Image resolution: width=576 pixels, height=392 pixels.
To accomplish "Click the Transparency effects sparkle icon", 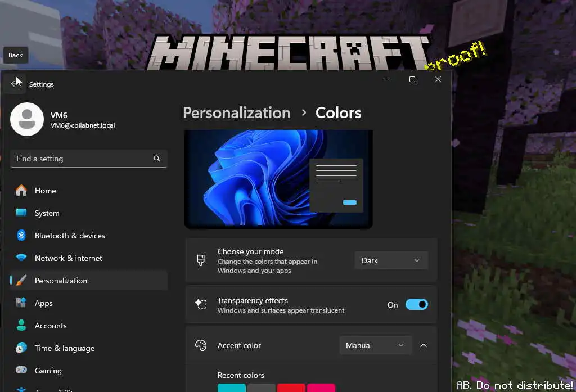I will 201,304.
